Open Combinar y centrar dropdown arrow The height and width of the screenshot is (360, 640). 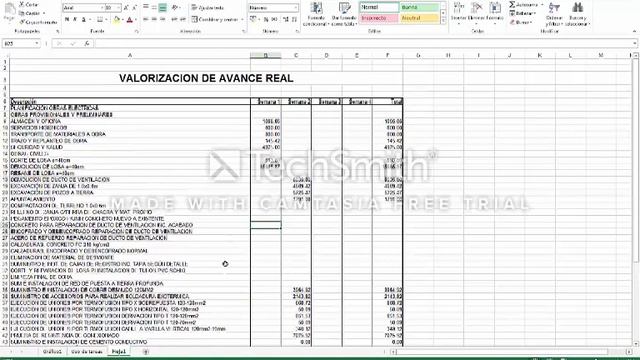242,19
